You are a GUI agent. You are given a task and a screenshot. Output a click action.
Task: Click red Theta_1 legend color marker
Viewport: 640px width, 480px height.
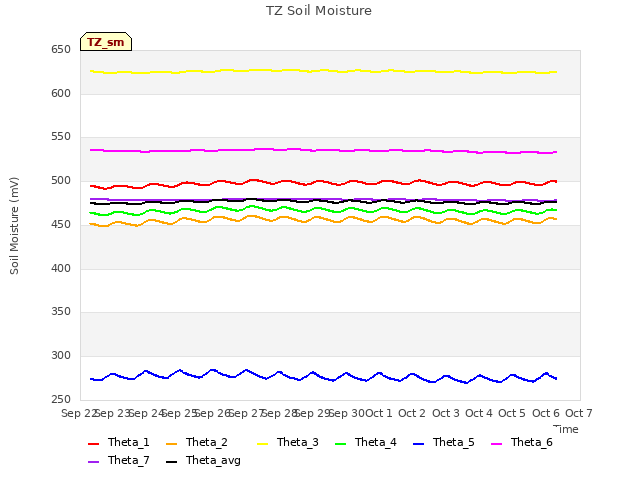pyautogui.click(x=93, y=444)
